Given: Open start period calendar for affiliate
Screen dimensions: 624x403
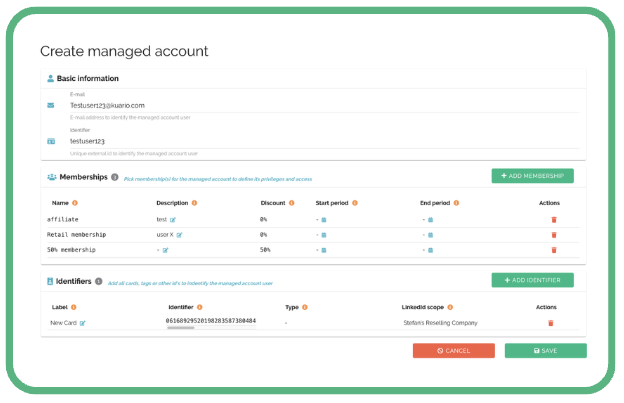Looking at the screenshot, I should click(324, 219).
